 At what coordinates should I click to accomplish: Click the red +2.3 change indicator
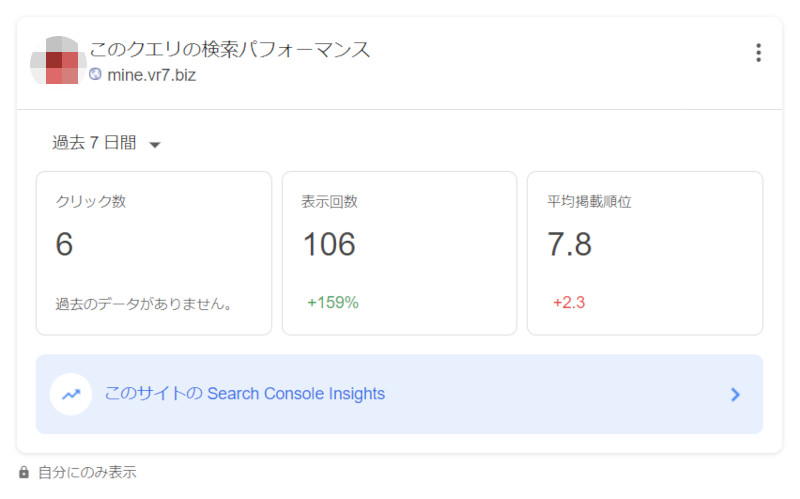coord(569,302)
